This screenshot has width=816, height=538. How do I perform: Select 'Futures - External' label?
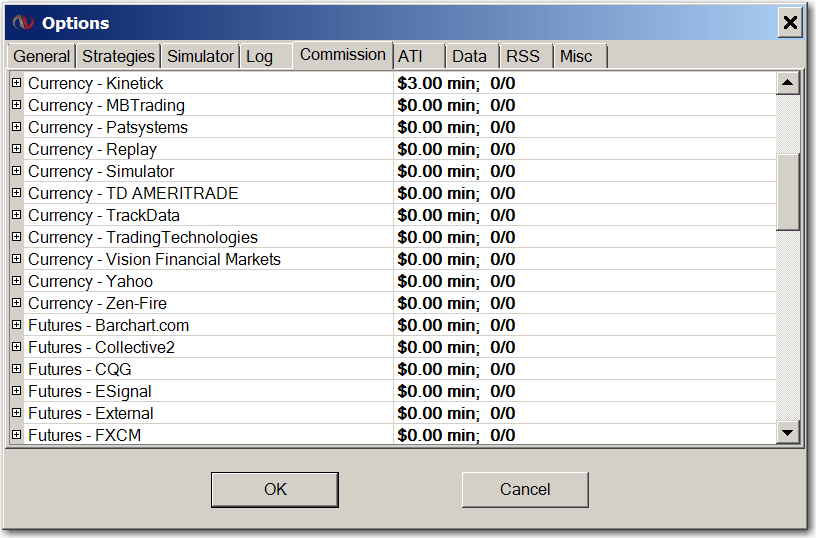point(91,413)
